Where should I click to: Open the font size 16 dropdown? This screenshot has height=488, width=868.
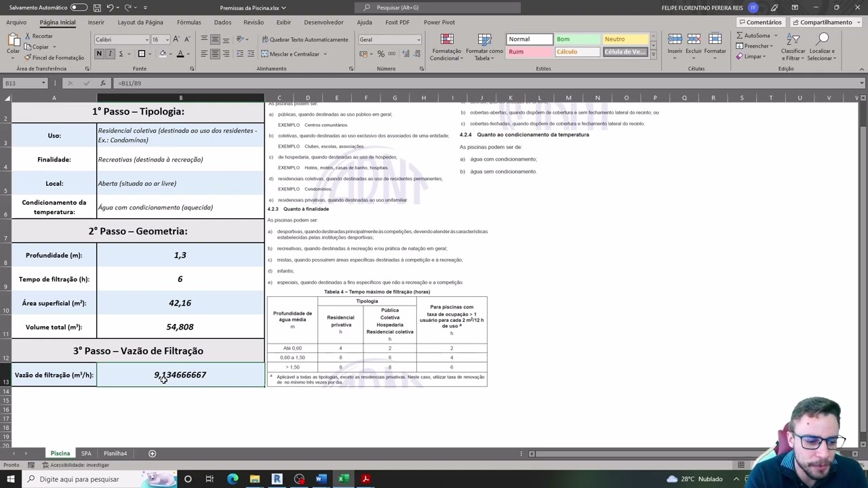(167, 39)
